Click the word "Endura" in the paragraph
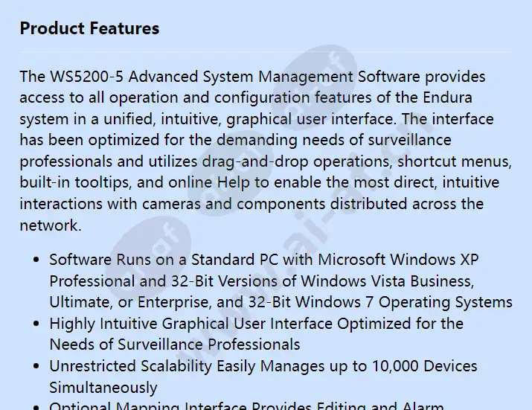This screenshot has width=532, height=410. (x=446, y=97)
